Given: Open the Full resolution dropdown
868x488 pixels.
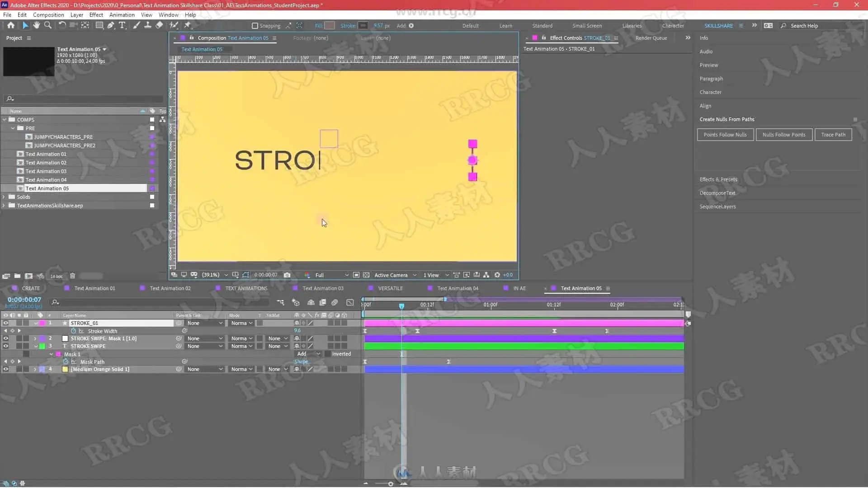Looking at the screenshot, I should point(332,275).
